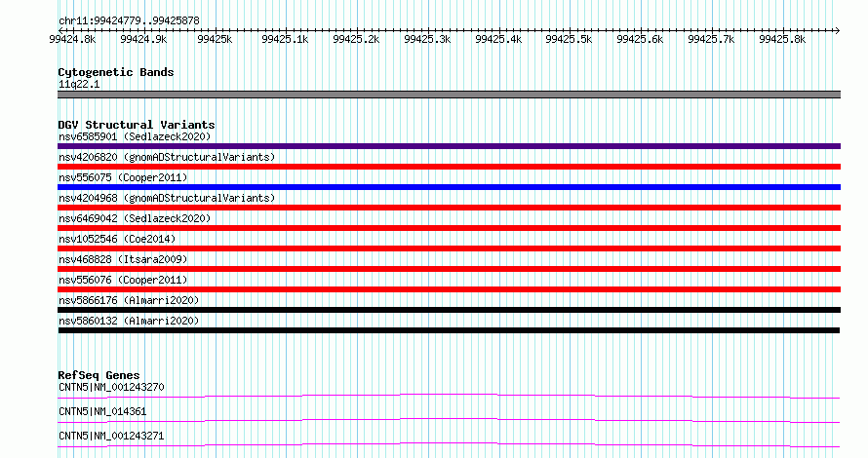This screenshot has height=458, width=868.
Task: Click the black nsv5866176 variant bar
Action: (449, 310)
